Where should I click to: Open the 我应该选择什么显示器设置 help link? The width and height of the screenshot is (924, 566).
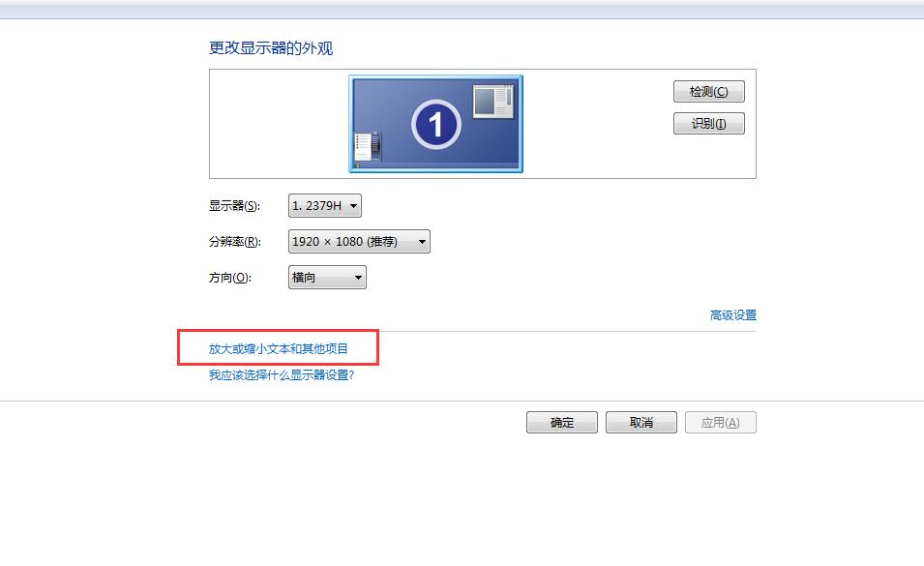282,375
